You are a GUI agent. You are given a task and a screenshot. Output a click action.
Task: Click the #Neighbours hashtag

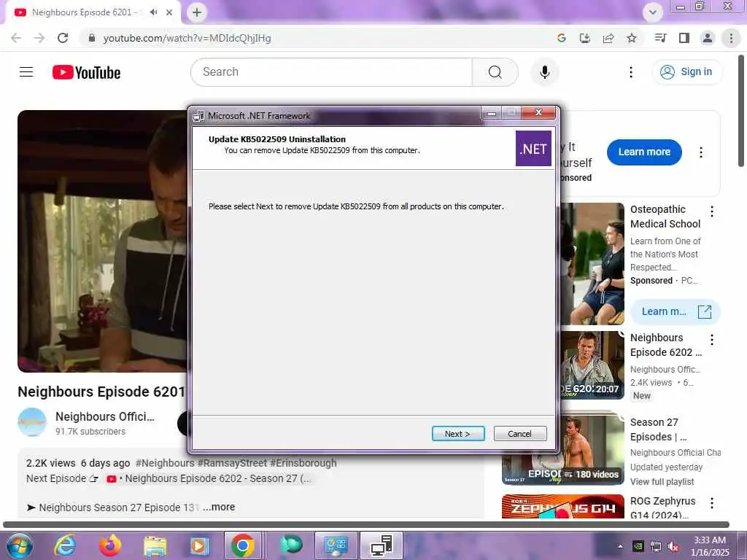click(x=165, y=463)
